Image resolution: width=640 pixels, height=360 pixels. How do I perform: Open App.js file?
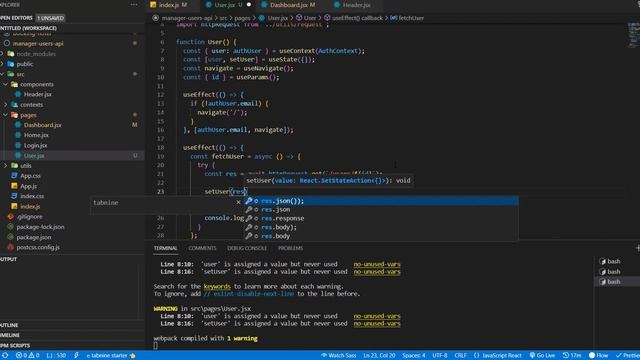29,186
